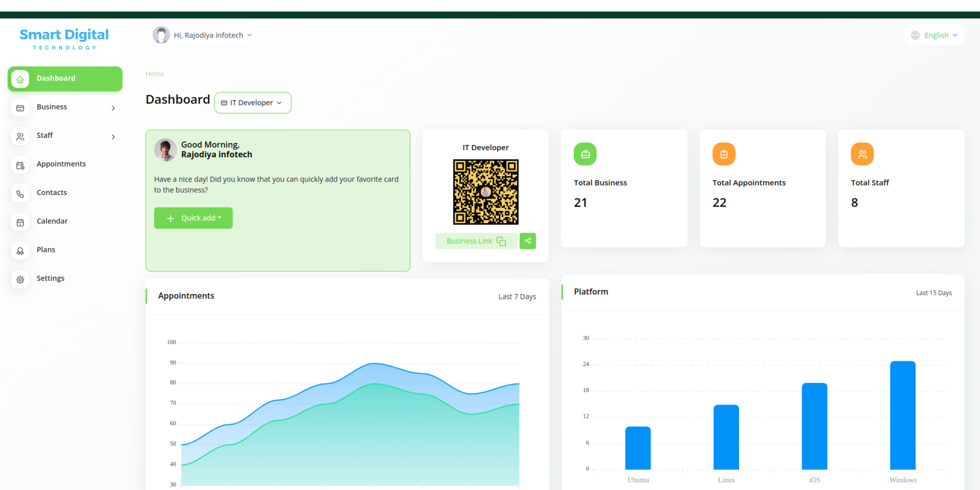980x490 pixels.
Task: Open the IT Developer business dropdown
Action: (x=253, y=103)
